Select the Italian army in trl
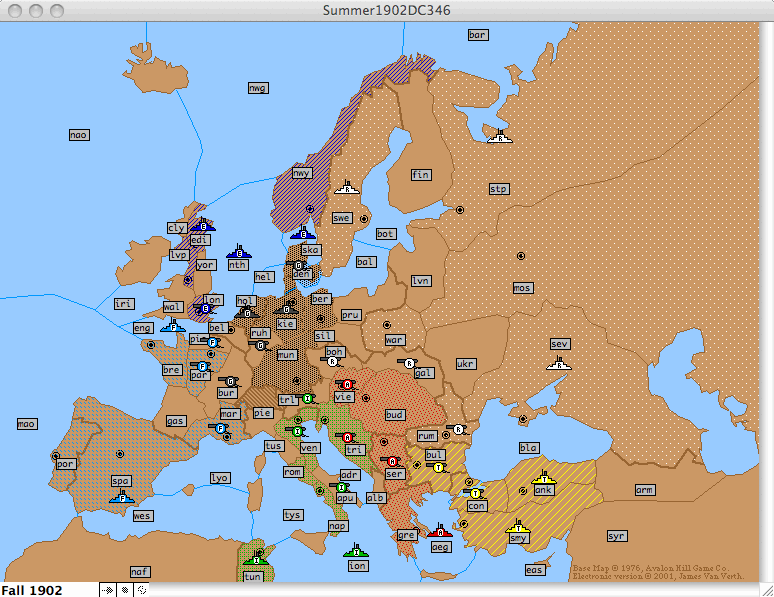This screenshot has height=597, width=774. [307, 398]
